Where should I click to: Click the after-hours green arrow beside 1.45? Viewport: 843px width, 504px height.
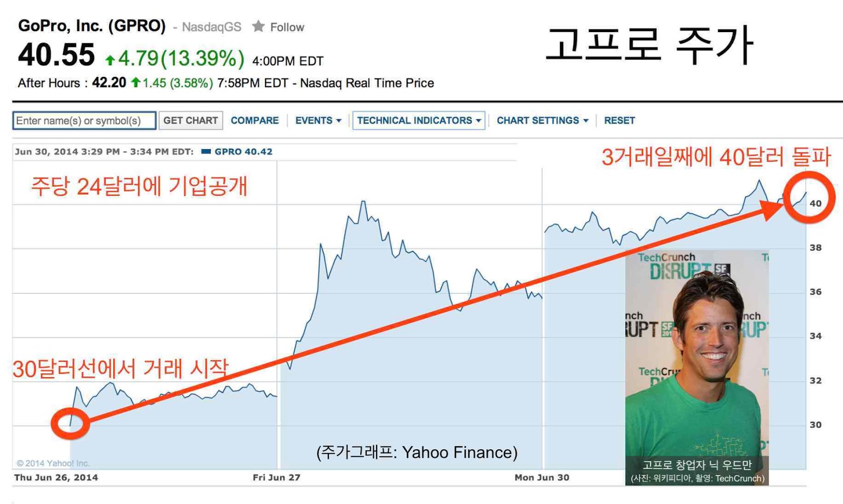[136, 83]
